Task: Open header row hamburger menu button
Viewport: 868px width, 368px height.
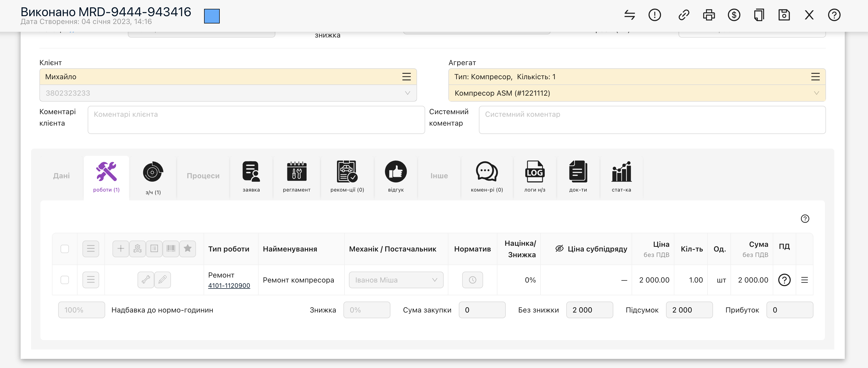Action: click(x=91, y=249)
